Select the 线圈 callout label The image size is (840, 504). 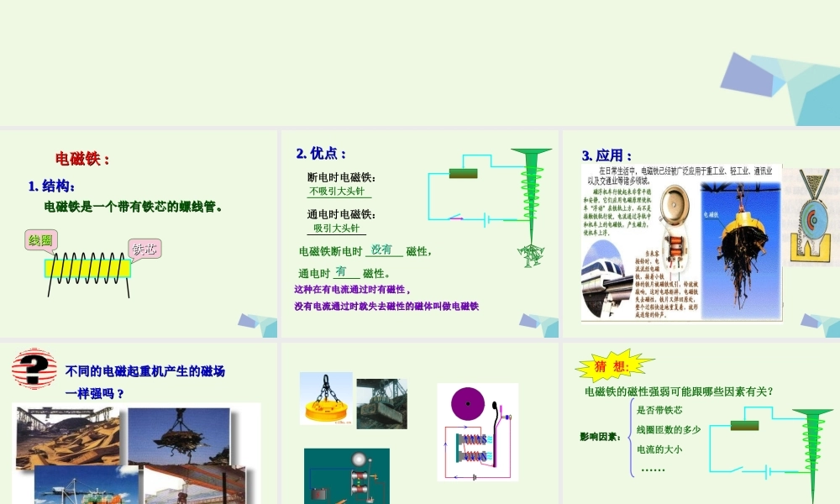coord(40,241)
